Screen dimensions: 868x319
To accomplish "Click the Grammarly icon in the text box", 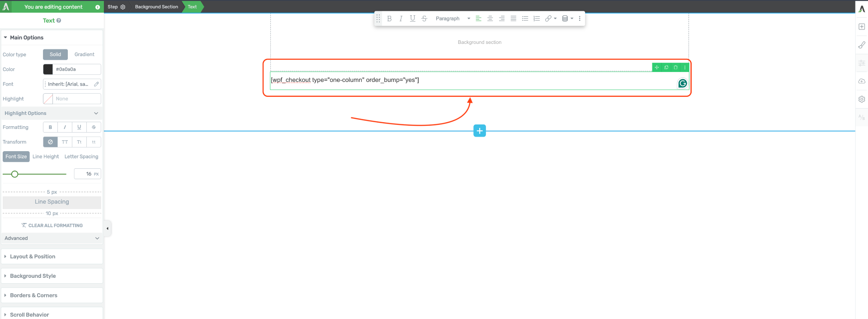I will coord(683,83).
